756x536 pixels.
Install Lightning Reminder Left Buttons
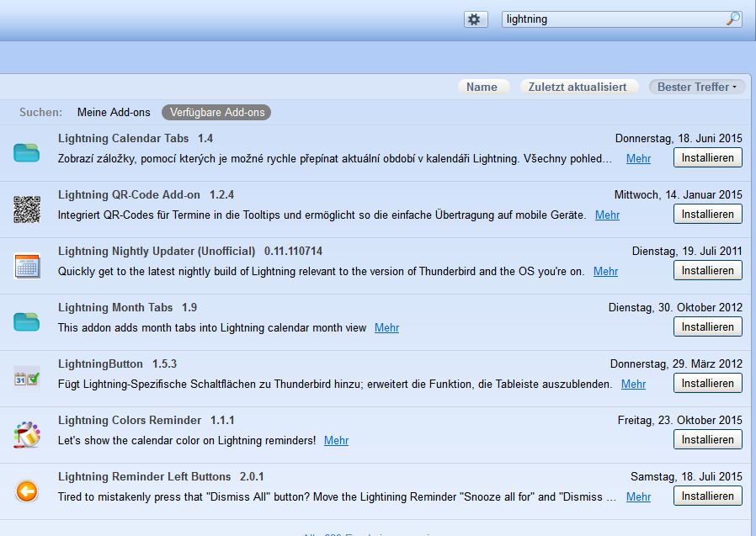pyautogui.click(x=707, y=496)
